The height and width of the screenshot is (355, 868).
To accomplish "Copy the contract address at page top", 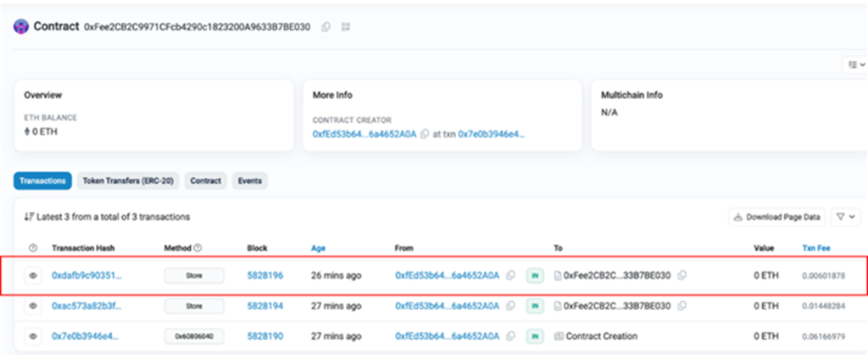I will (x=326, y=27).
